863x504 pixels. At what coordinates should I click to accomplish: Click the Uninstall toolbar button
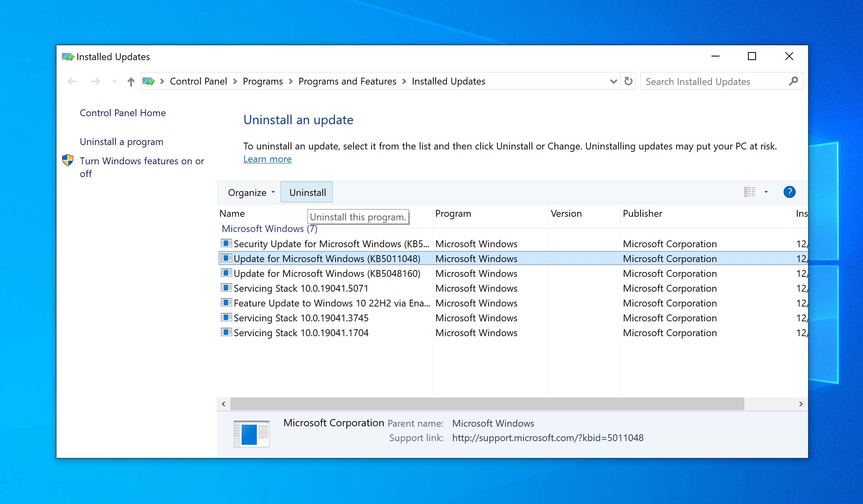tap(307, 192)
